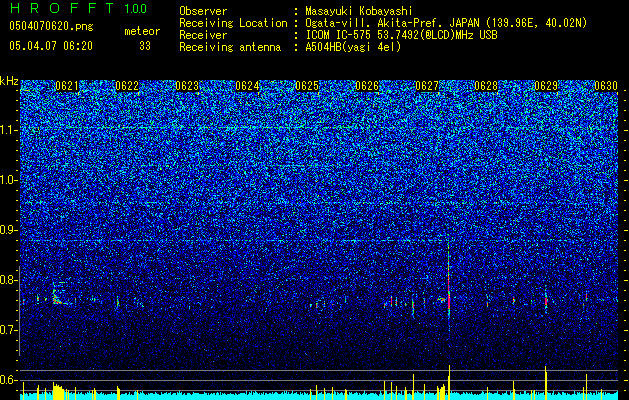Click the Receiver field label
Viewport: 629px width, 400px height.
203,35
